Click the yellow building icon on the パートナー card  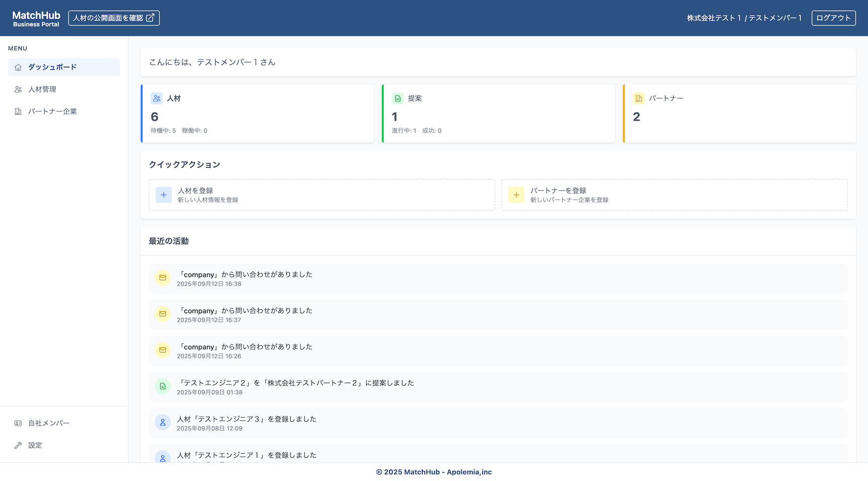coord(638,98)
